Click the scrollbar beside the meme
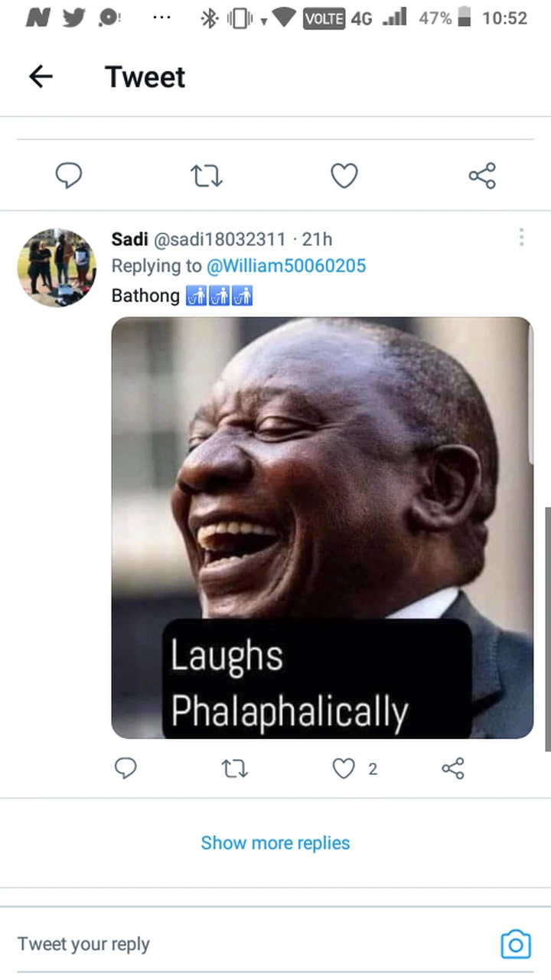This screenshot has width=551, height=980. [547, 628]
